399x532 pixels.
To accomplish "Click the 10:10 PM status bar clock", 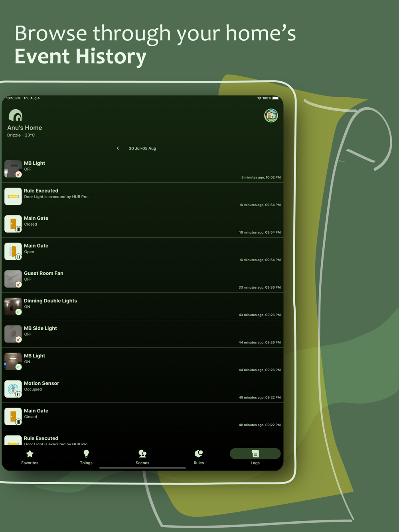I will pyautogui.click(x=13, y=98).
